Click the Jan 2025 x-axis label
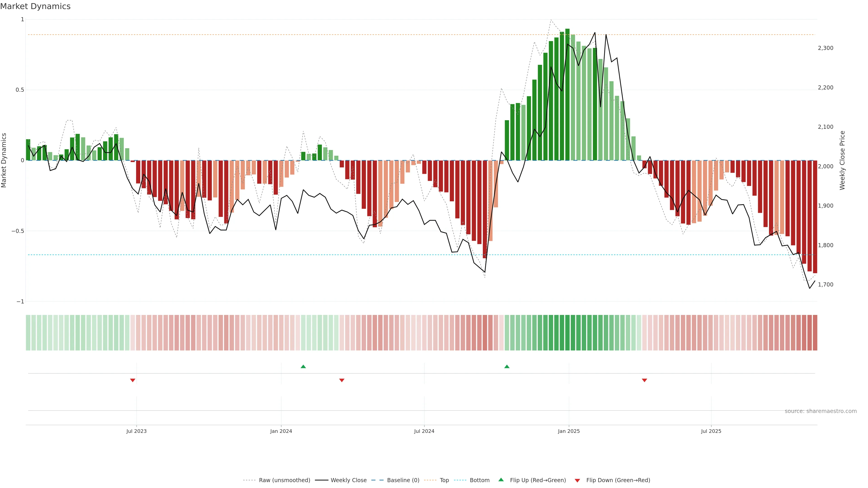Screen dimensions: 868x488 (x=569, y=431)
